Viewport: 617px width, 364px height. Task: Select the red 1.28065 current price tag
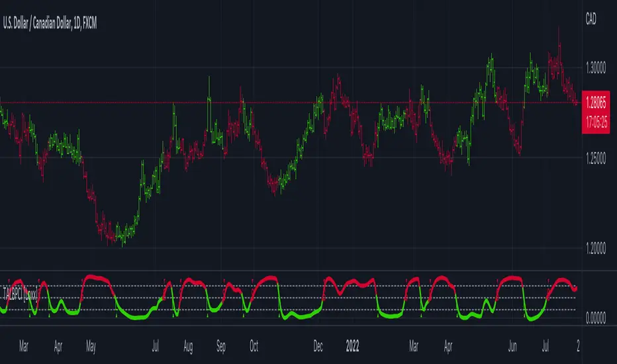coord(596,103)
